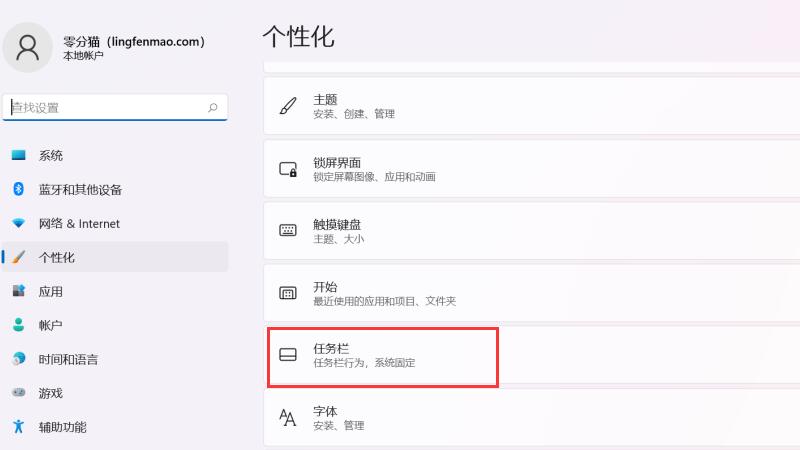Click the 零分猫 account name
Viewport: 800px width, 450px height.
[x=134, y=41]
